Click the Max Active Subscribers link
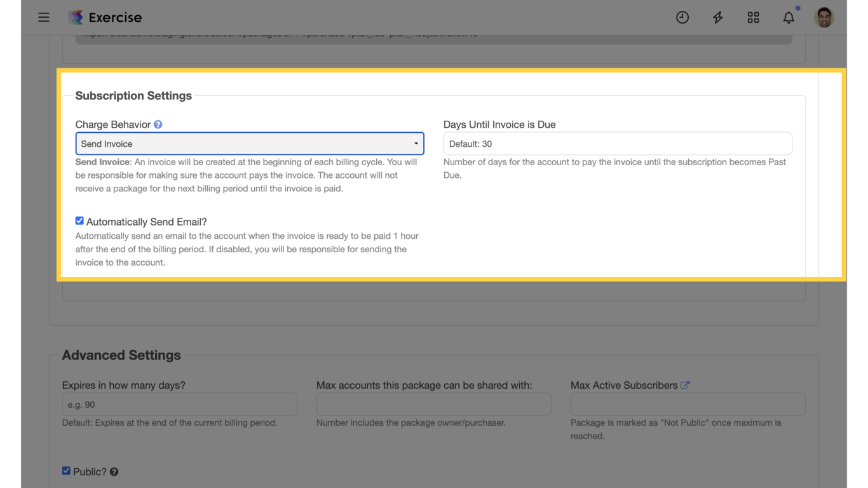868x488 pixels. tap(623, 385)
